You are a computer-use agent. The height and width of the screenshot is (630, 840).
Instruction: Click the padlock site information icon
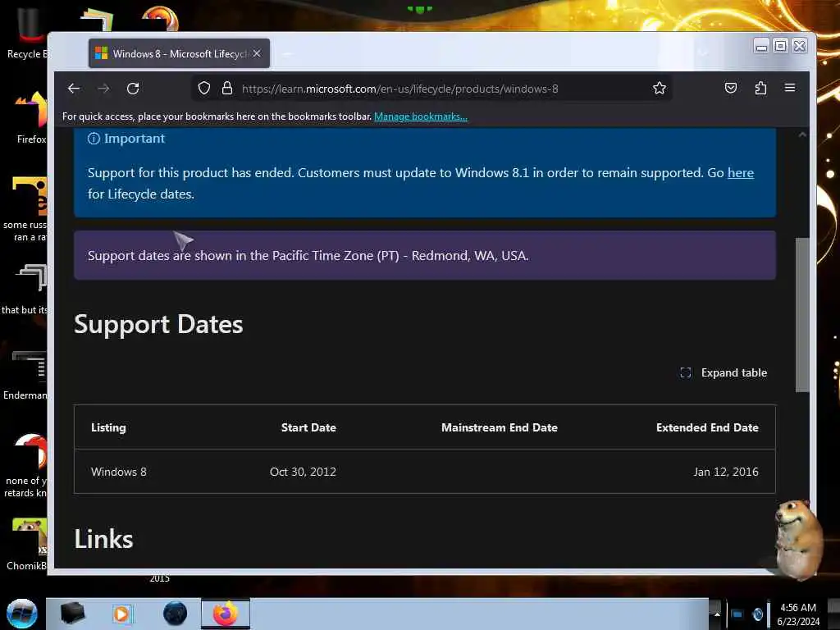click(227, 89)
